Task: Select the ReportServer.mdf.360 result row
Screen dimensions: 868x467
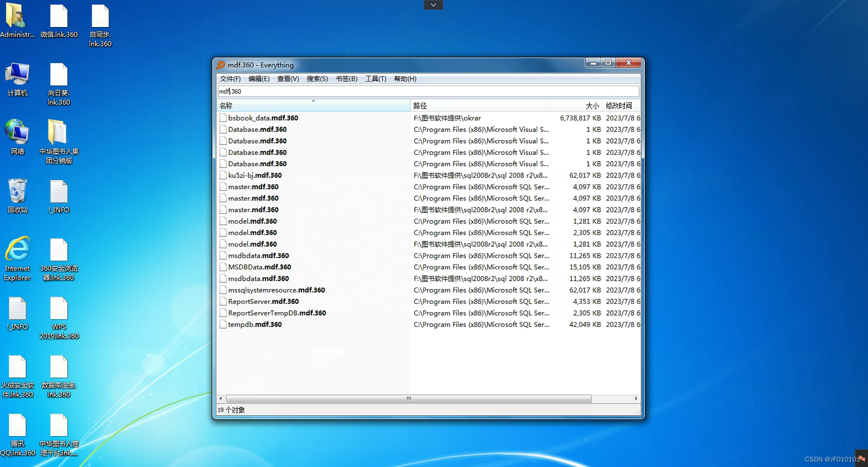Action: click(x=428, y=301)
